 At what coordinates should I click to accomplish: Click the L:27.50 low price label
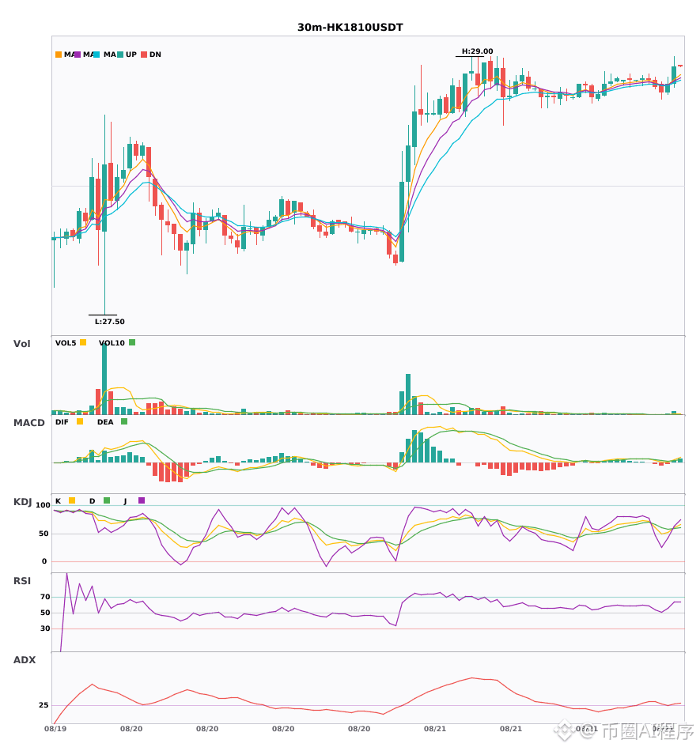tap(110, 322)
